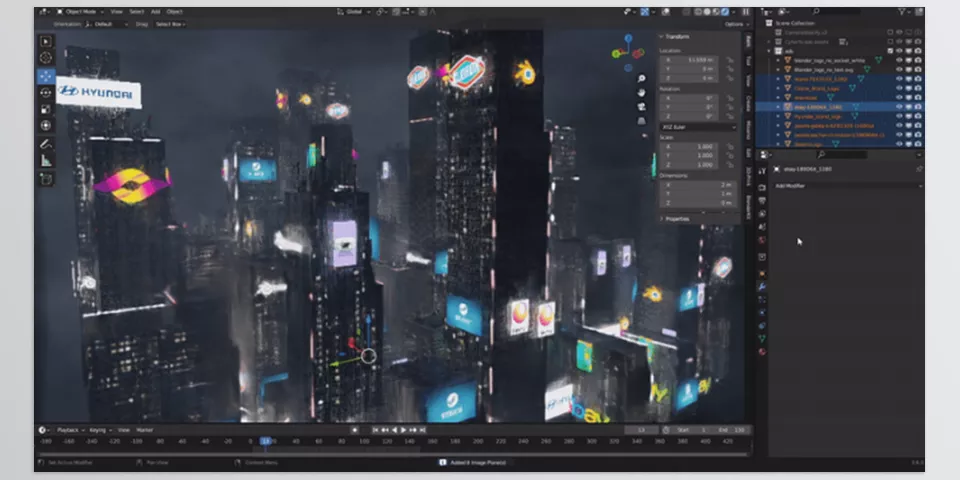This screenshot has height=480, width=960.
Task: Select the Select Box tool in toolbar
Action: pos(46,42)
